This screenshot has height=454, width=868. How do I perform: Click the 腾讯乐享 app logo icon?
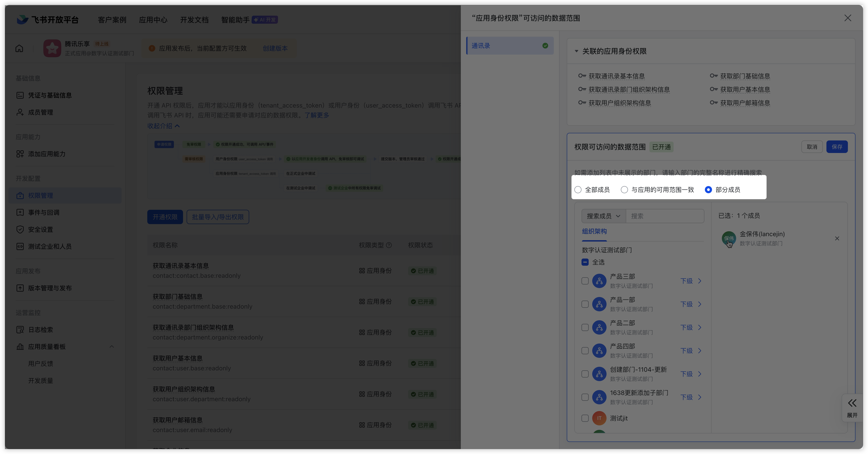pyautogui.click(x=52, y=49)
